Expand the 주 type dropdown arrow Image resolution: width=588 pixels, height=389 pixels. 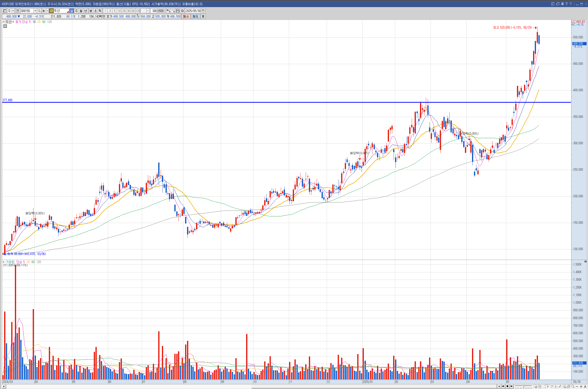[13, 11]
